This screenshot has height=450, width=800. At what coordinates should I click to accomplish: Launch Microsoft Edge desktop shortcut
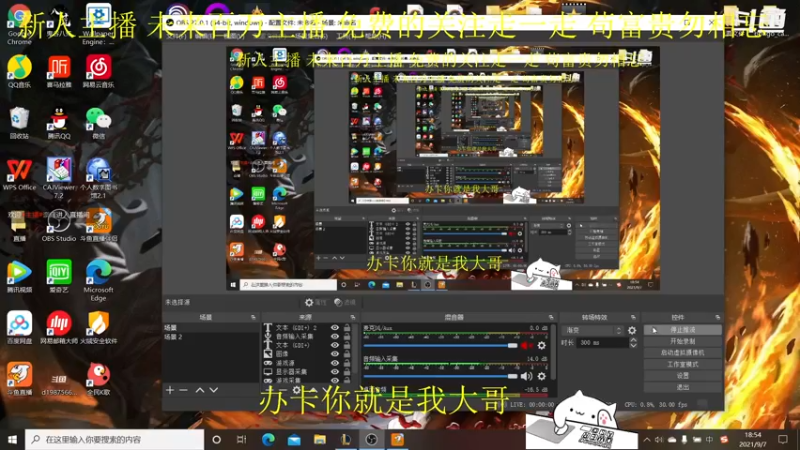[98, 280]
